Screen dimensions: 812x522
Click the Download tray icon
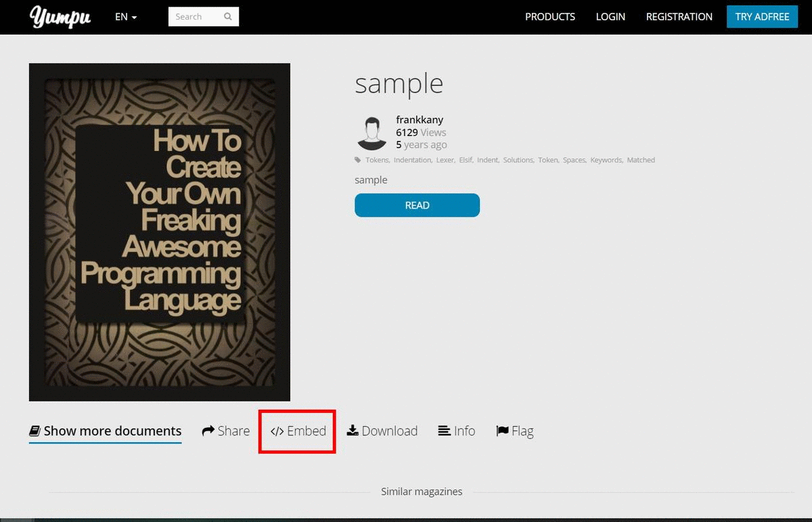point(353,431)
